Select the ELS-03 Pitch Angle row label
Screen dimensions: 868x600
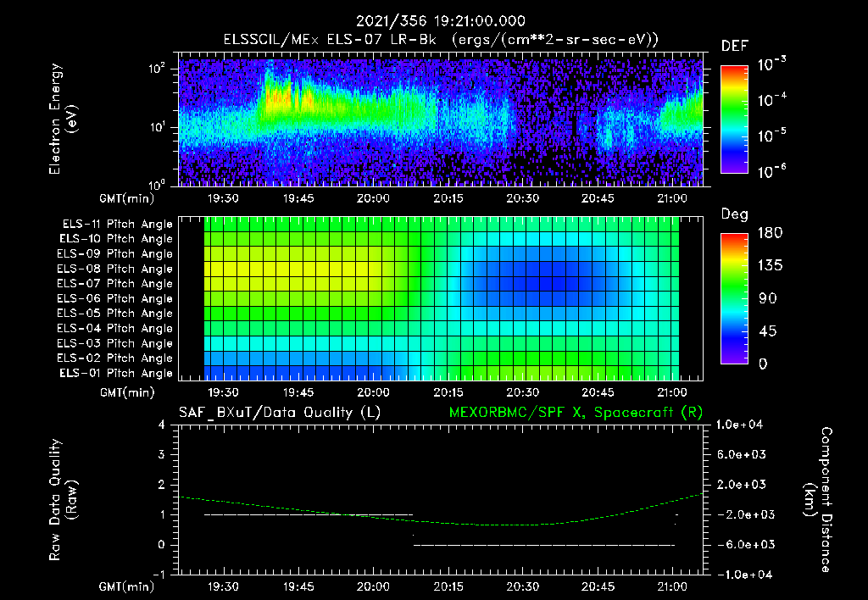coord(115,343)
